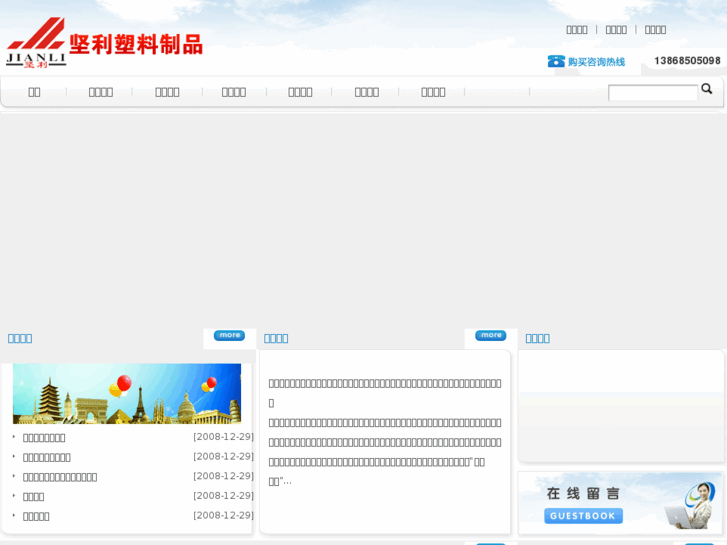Click the red JIANLI company logo
Viewport: 727px width, 545px height.
36,43
